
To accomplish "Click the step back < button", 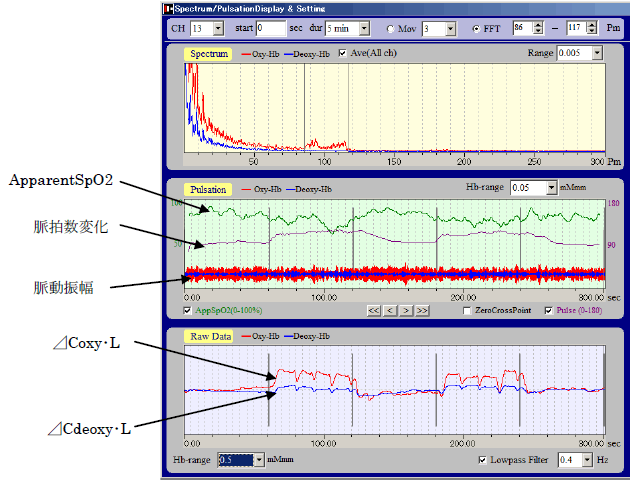I will (x=390, y=311).
